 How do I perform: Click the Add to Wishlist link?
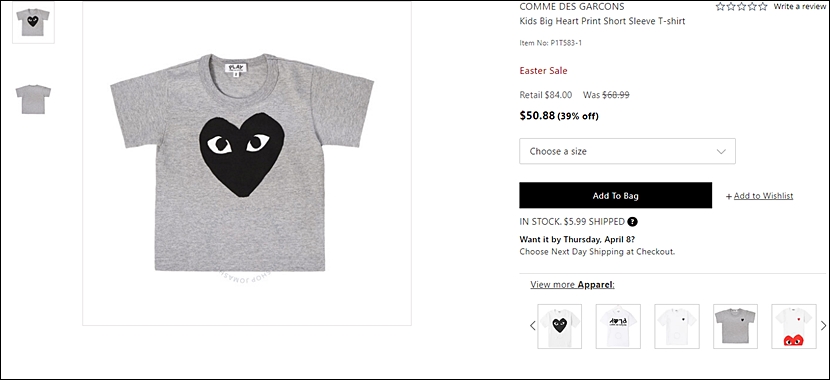click(763, 196)
